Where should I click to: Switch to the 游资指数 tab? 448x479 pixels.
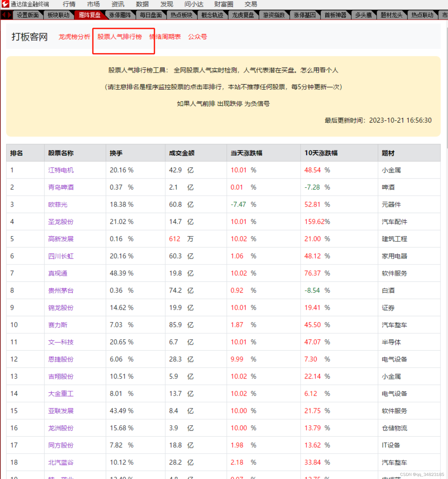(274, 15)
